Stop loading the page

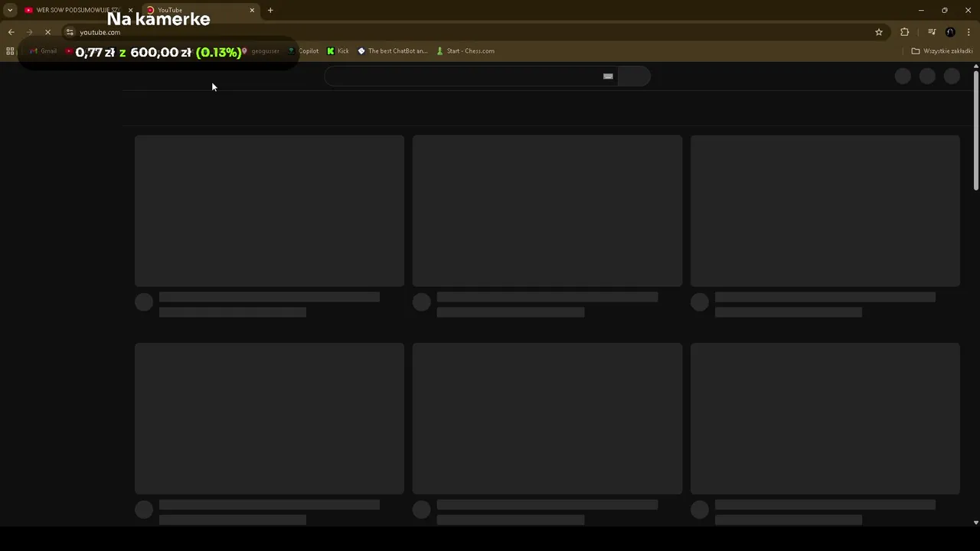47,32
